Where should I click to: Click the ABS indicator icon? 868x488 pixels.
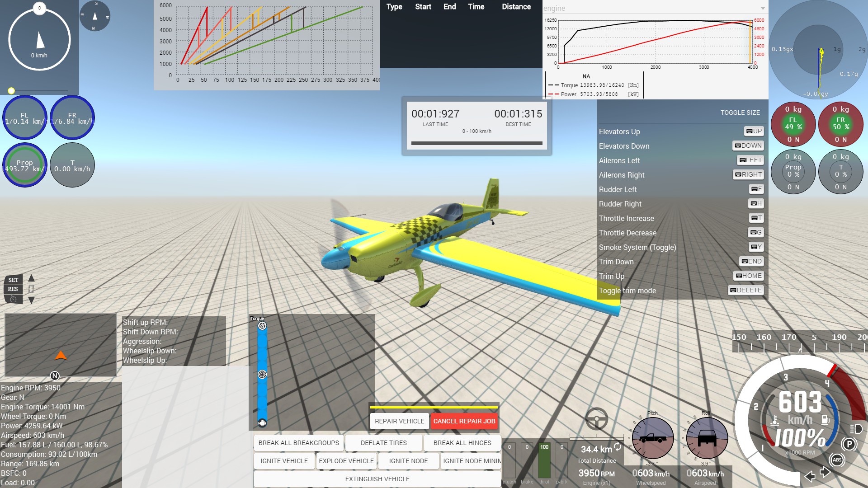pyautogui.click(x=837, y=460)
